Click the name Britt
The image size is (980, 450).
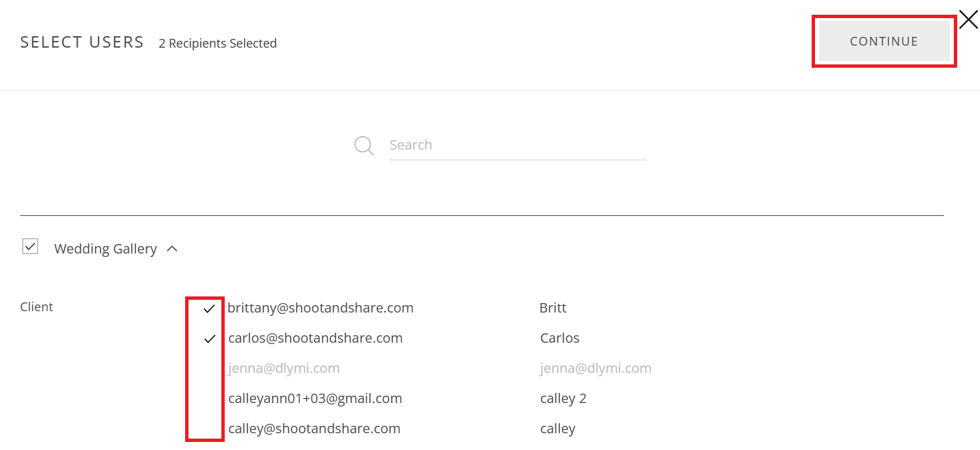tap(553, 308)
